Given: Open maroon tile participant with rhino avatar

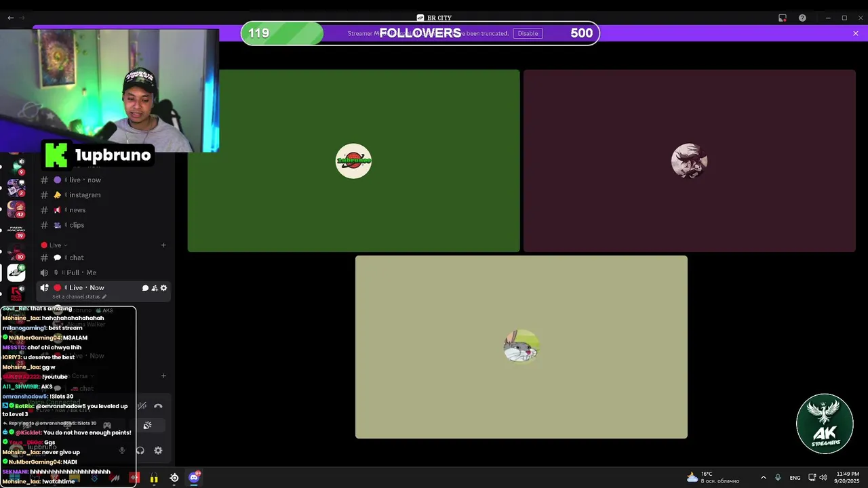Looking at the screenshot, I should (x=690, y=161).
